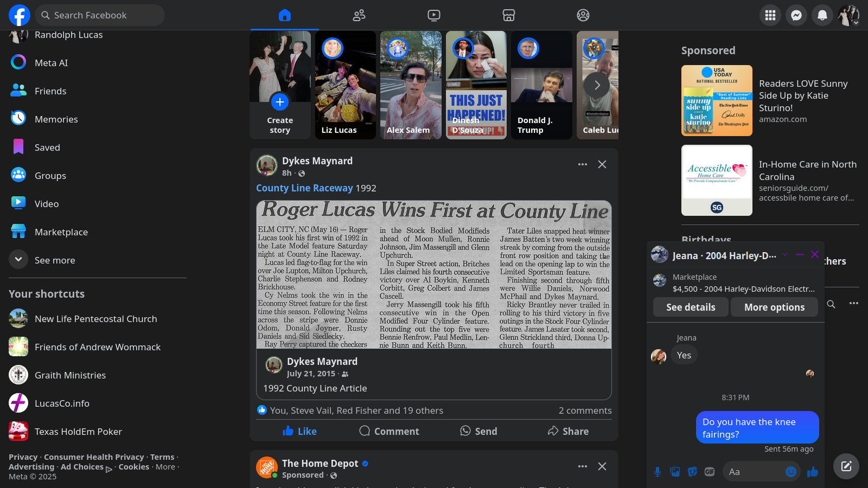Open the notifications bell
This screenshot has height=488, width=868.
[x=822, y=15]
